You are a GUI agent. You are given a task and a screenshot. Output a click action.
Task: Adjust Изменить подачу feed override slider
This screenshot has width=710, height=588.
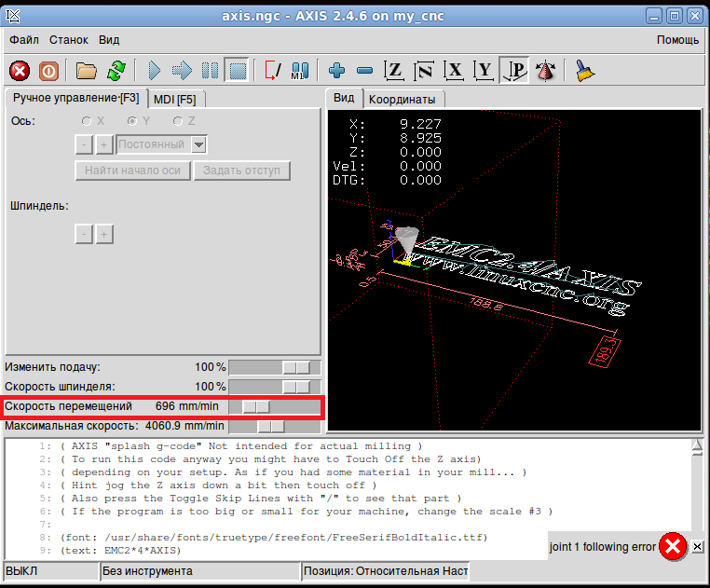pyautogui.click(x=275, y=367)
